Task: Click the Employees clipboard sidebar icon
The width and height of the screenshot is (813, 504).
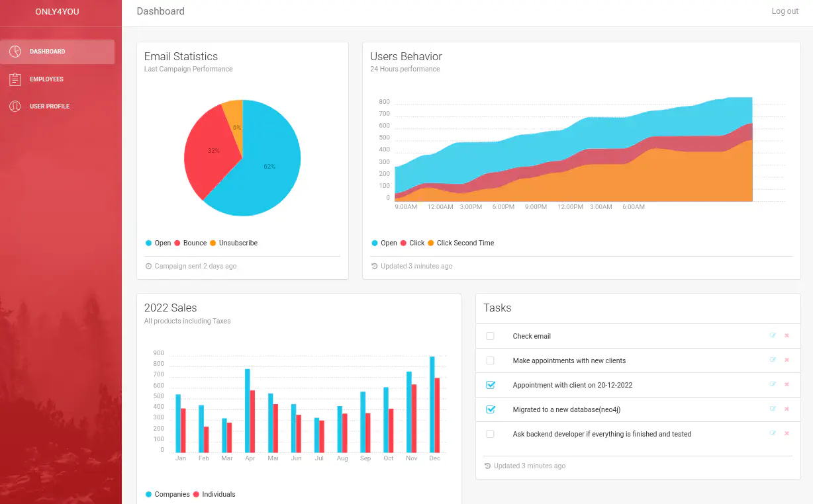Action: pyautogui.click(x=15, y=79)
